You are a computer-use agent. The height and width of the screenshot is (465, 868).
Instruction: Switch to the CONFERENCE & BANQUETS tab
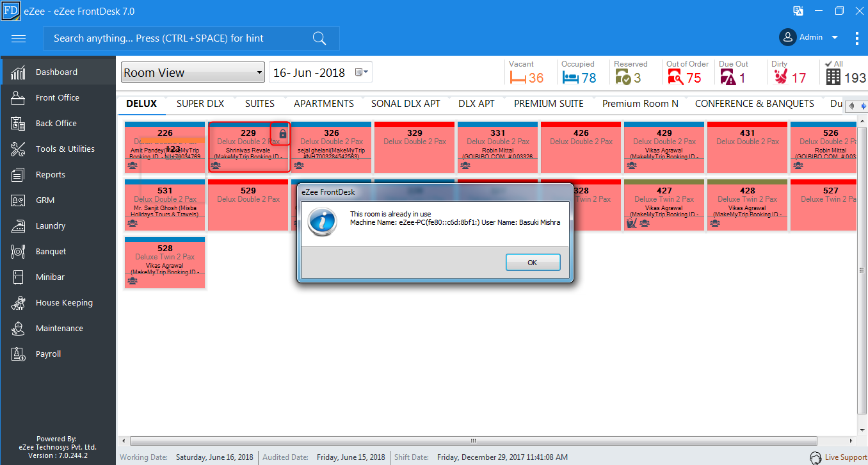(x=755, y=104)
